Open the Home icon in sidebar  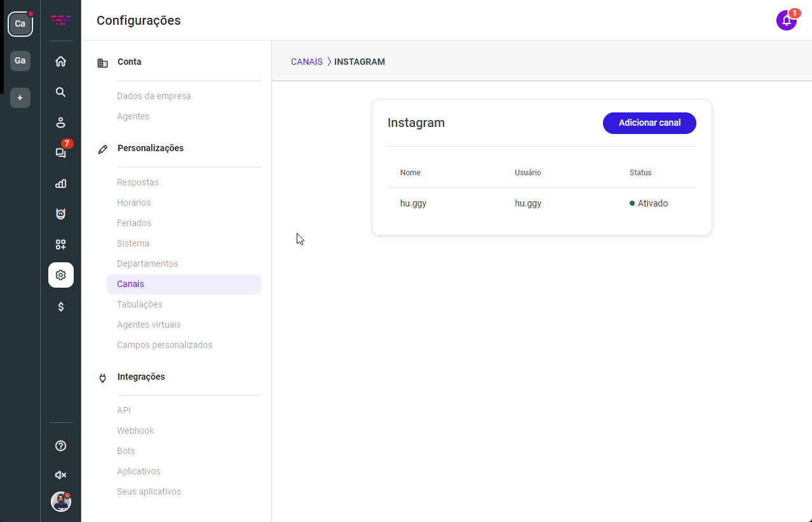point(60,62)
